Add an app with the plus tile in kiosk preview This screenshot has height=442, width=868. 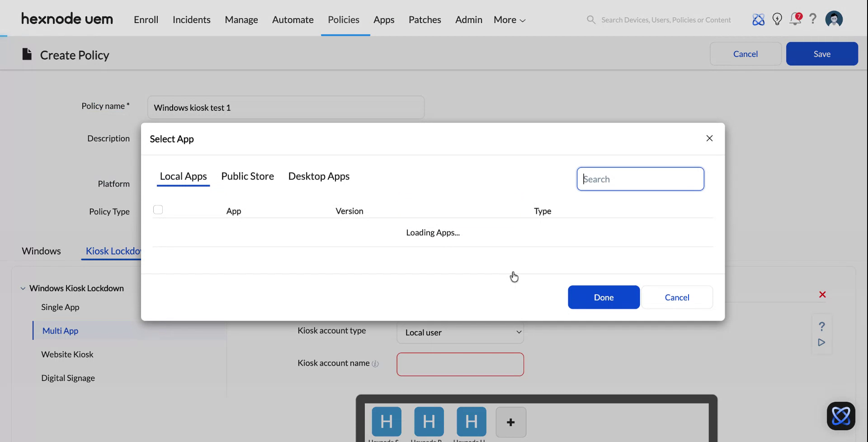511,422
